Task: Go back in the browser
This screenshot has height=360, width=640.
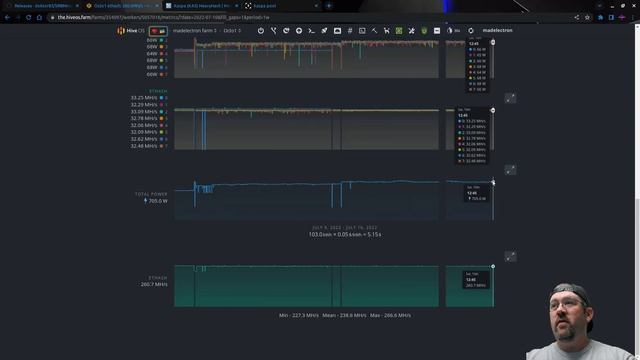Action: pyautogui.click(x=7, y=18)
